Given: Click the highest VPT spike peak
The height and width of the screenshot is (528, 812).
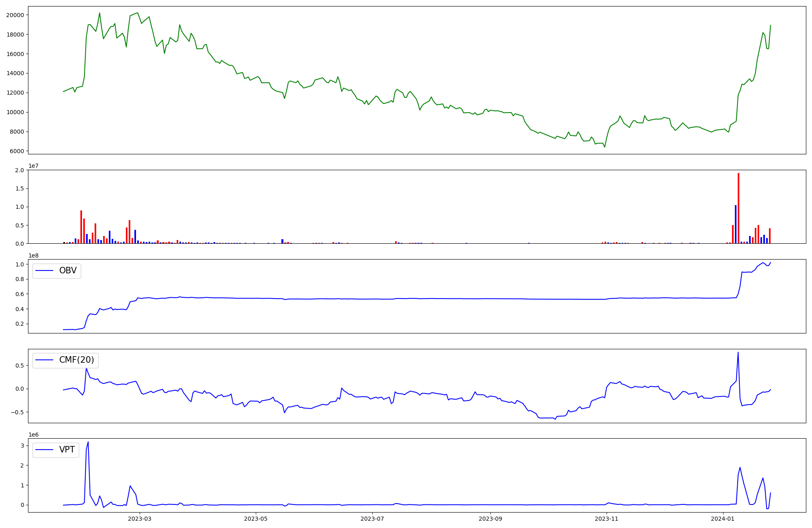Looking at the screenshot, I should tap(88, 442).
